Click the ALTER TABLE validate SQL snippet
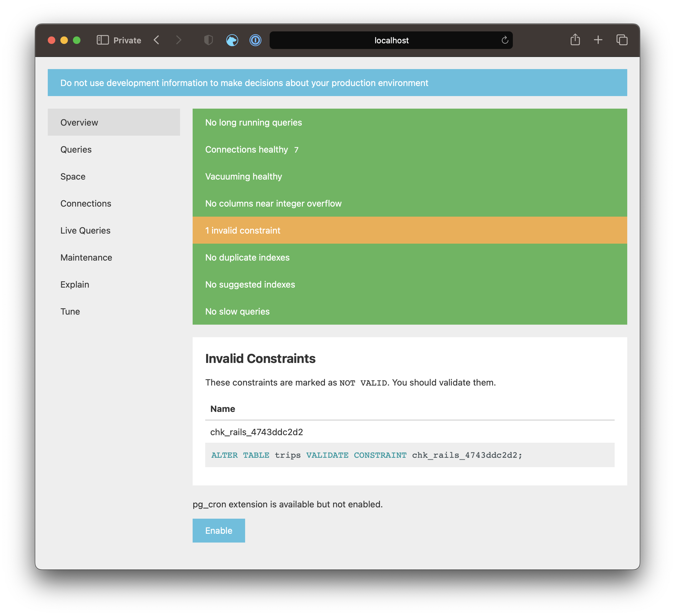 tap(366, 455)
